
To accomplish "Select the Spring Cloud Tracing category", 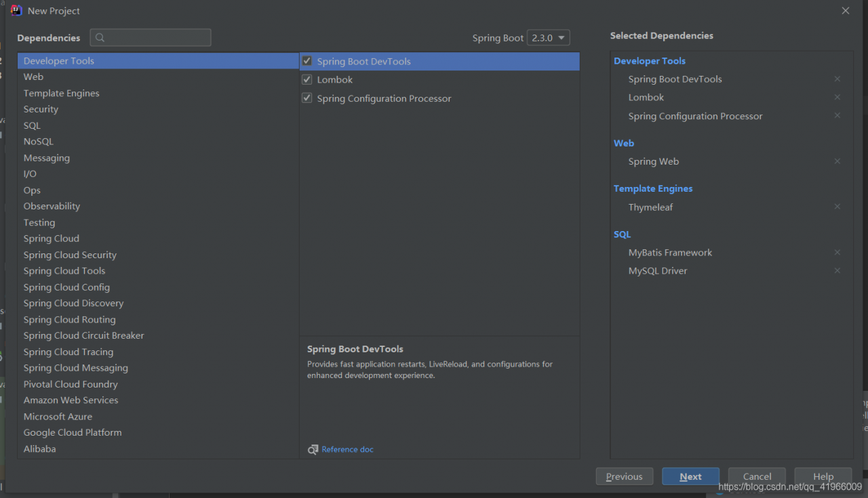I will pyautogui.click(x=158, y=352).
